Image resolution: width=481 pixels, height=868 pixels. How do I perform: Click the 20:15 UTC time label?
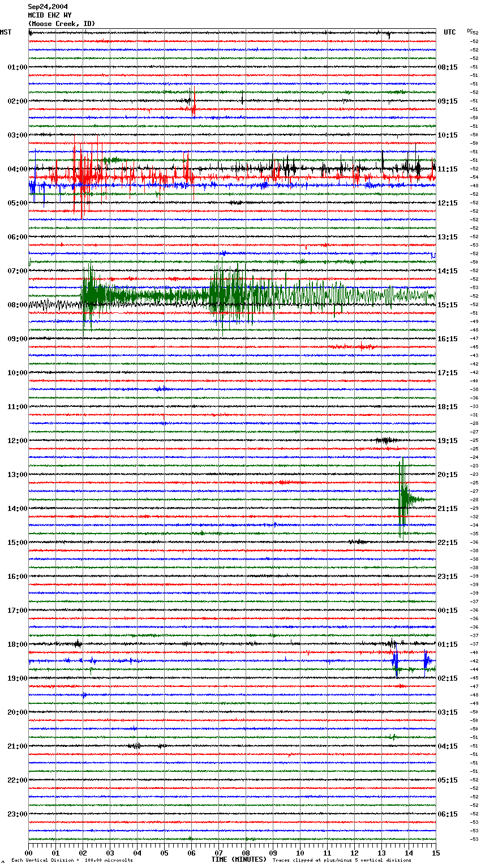click(448, 475)
